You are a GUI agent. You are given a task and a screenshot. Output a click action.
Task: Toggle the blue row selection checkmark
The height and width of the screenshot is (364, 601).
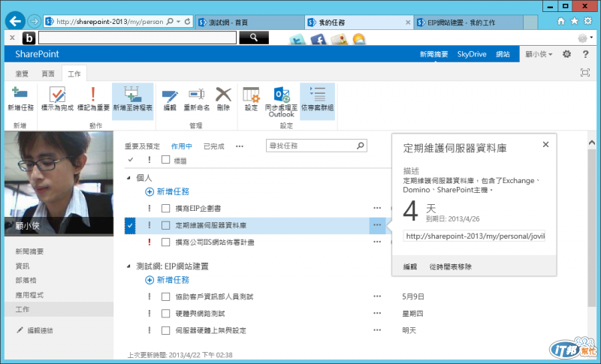point(130,225)
